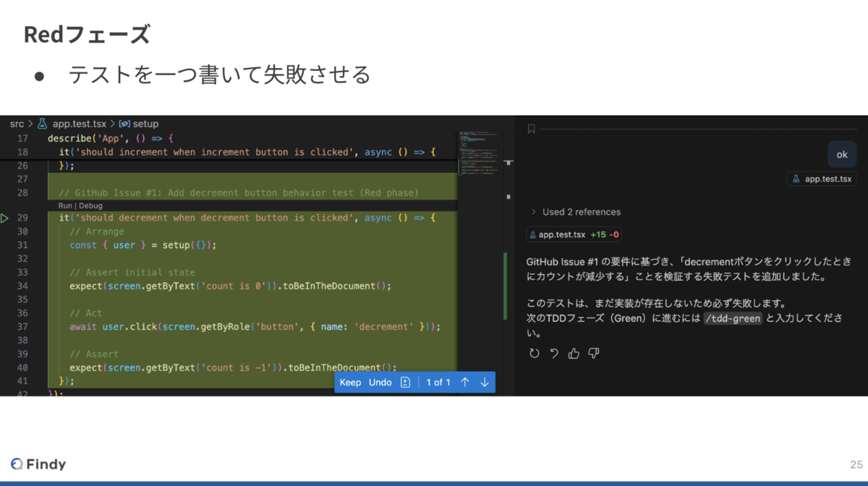868x486 pixels.
Task: Click the previous-change up arrow
Action: click(x=464, y=382)
